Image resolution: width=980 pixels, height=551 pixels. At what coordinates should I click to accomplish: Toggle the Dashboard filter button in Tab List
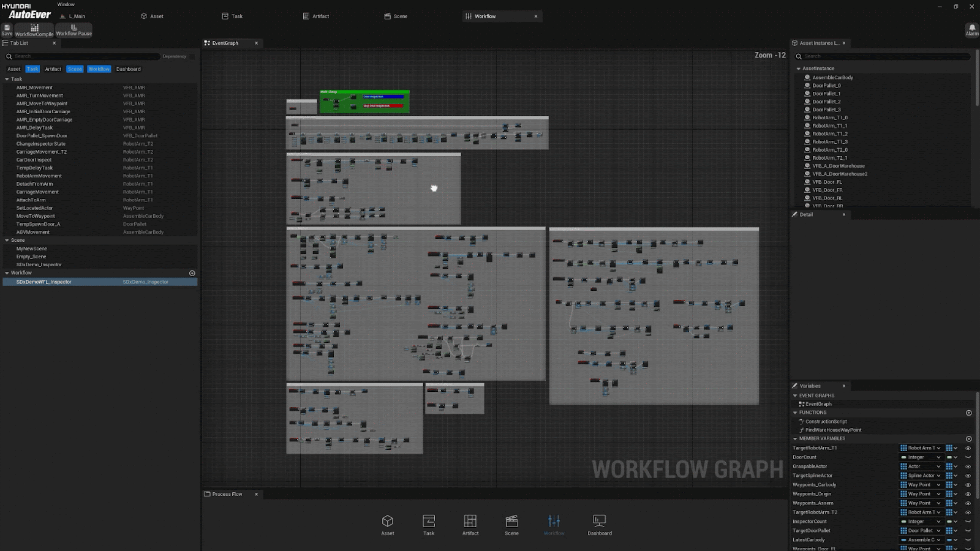(128, 69)
